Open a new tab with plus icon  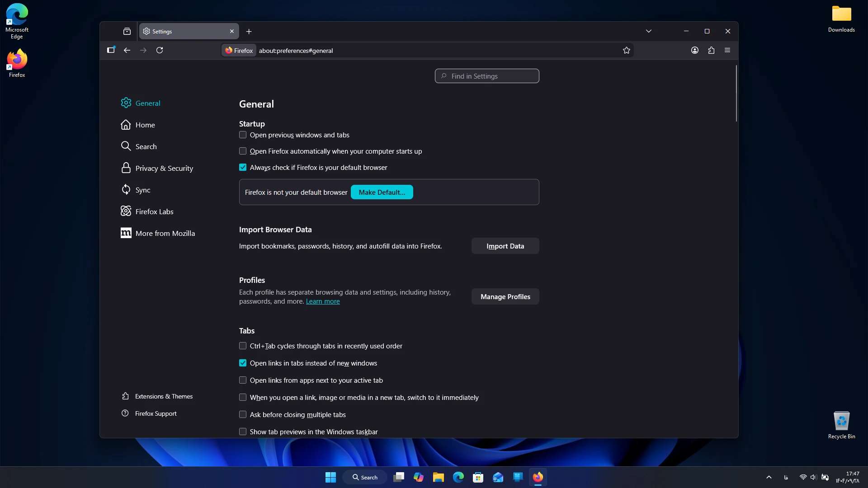pyautogui.click(x=249, y=31)
